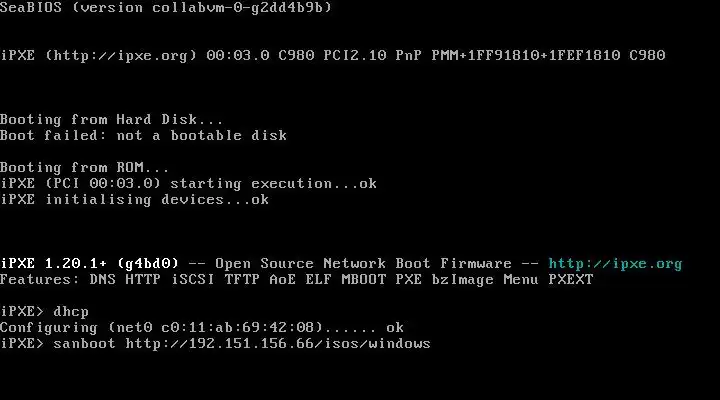Click the PMM+1FF91810+1FEF1810 text
Screen dimensions: 720x400
tap(526, 56)
